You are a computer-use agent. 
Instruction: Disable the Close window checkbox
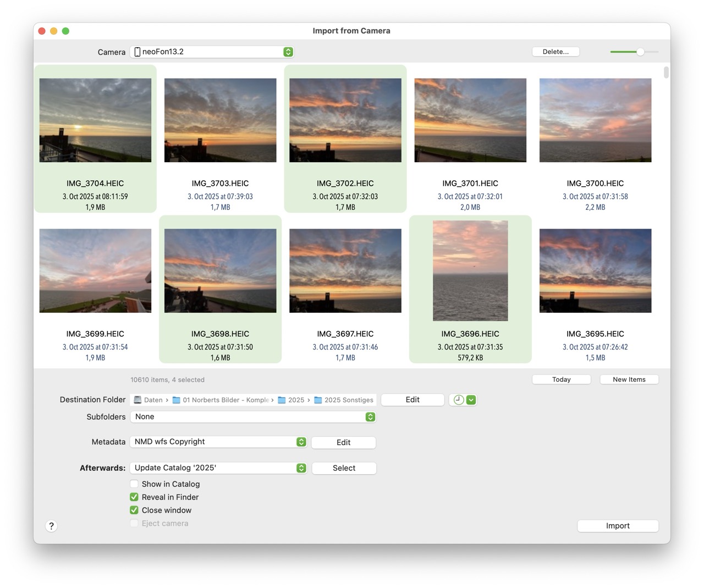[134, 511]
